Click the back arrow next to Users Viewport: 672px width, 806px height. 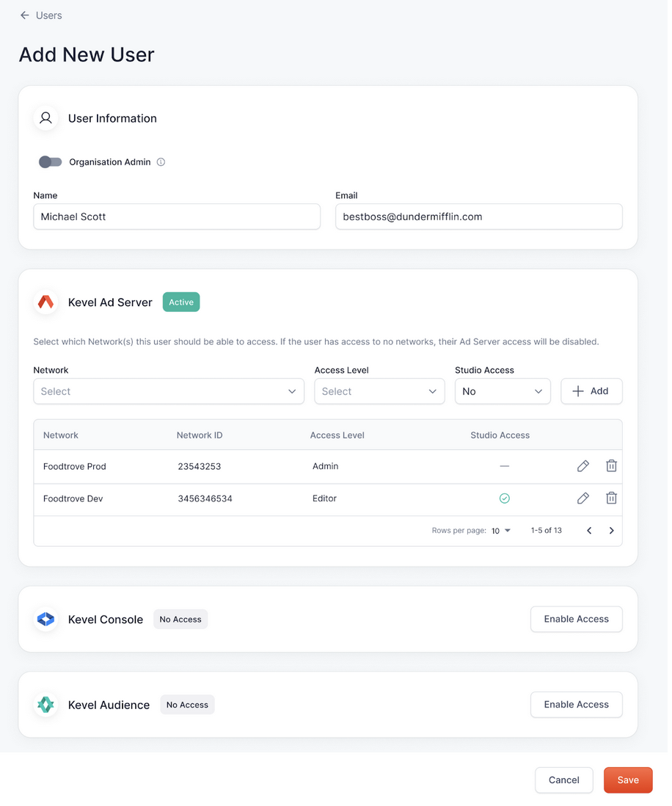click(25, 15)
